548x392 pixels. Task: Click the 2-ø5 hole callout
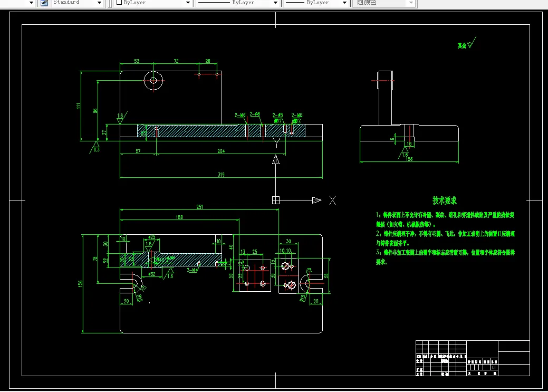[278, 115]
